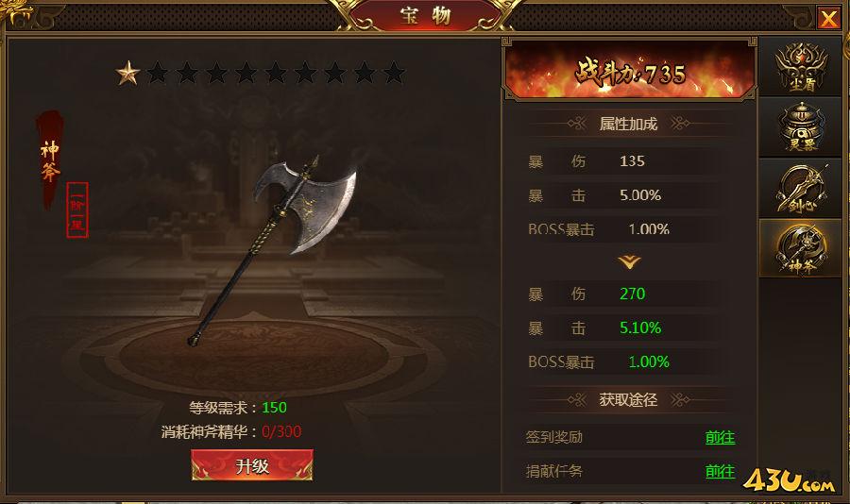Click the 消耗神斧精华 0/300 counter
Viewport: 850px width, 504px height.
(x=231, y=432)
